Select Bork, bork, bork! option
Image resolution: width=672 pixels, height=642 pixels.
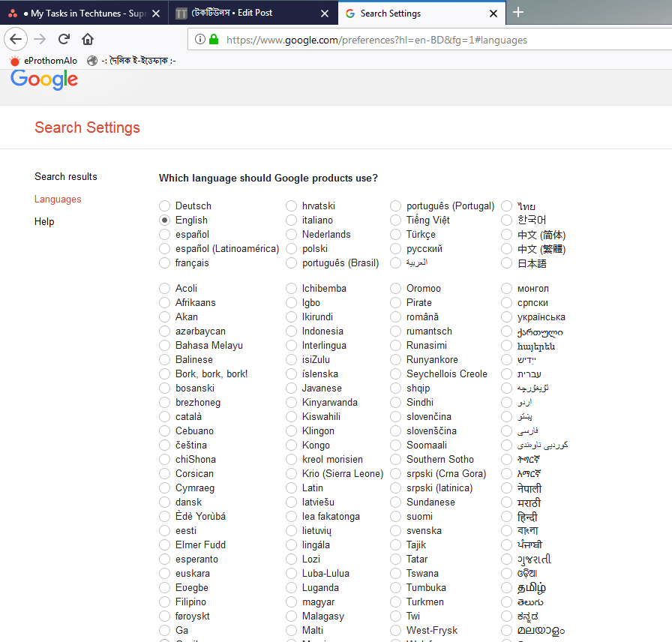[x=164, y=373]
